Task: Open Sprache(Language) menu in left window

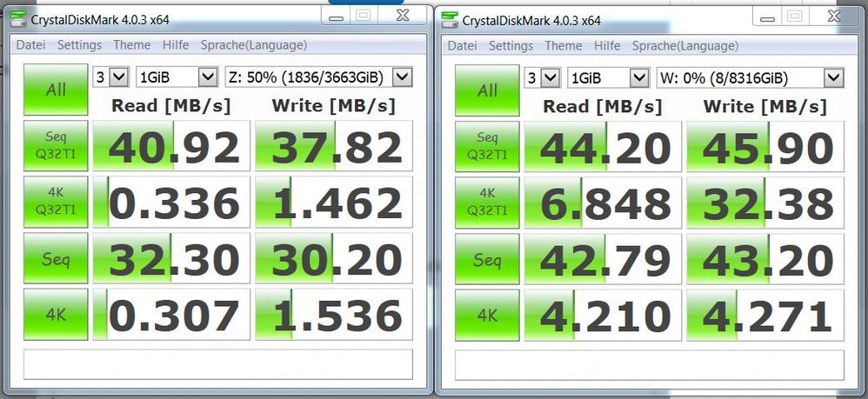Action: pyautogui.click(x=254, y=45)
